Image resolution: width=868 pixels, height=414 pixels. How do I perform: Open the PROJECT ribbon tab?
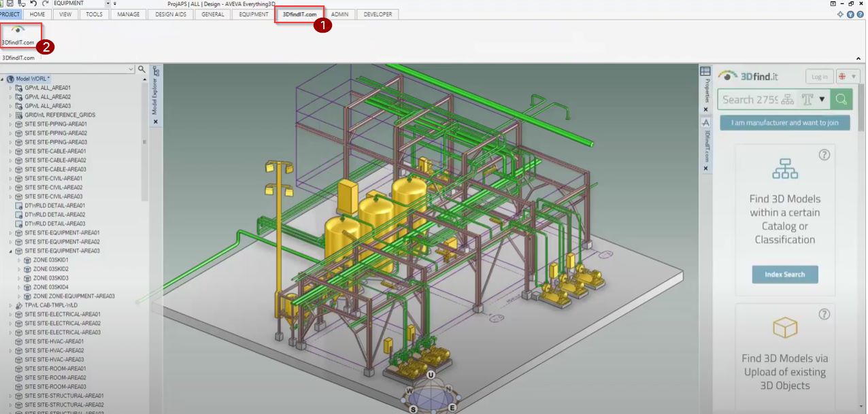pos(10,14)
